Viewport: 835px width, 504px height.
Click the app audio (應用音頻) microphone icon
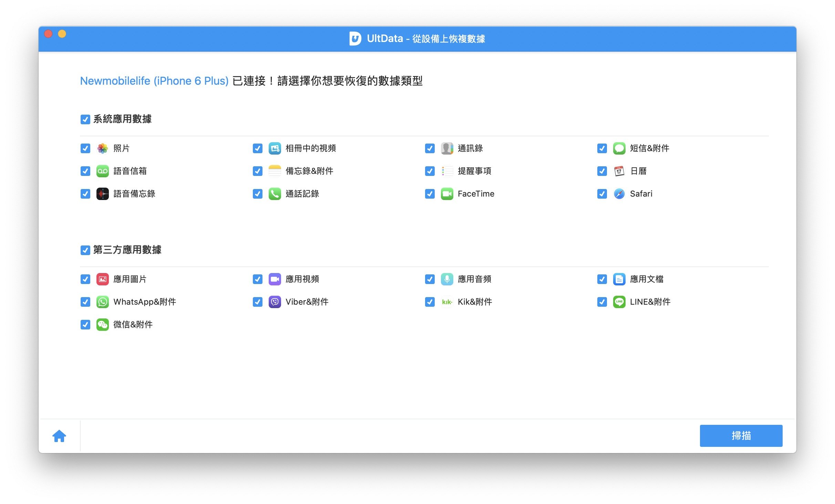tap(447, 279)
